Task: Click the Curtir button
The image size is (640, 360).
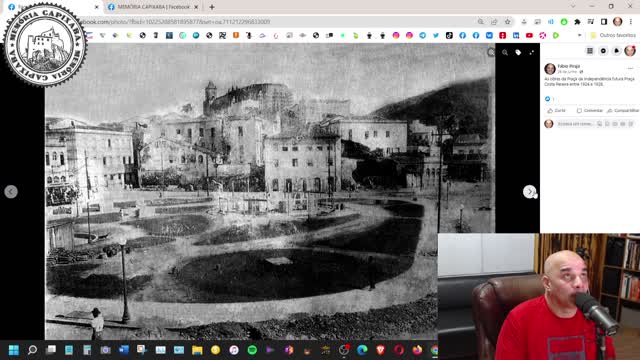Action: click(557, 111)
